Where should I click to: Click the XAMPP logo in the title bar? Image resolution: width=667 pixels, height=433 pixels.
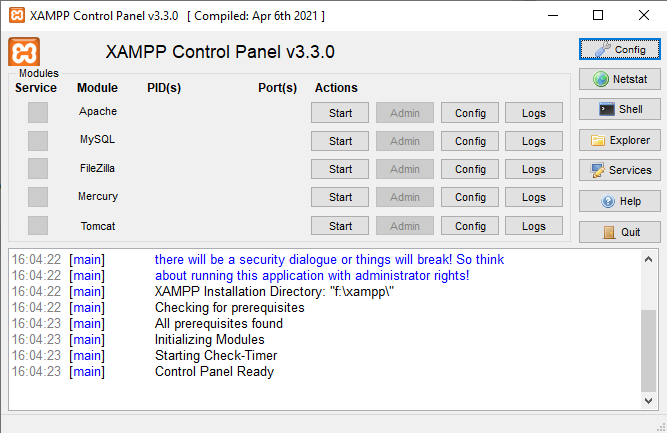point(17,15)
